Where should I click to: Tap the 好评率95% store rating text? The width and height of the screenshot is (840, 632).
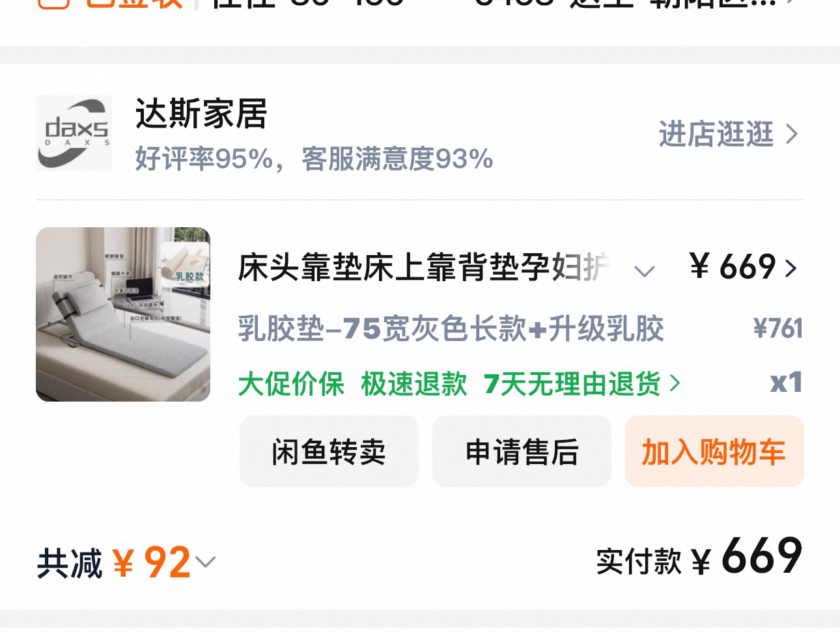pos(204,159)
